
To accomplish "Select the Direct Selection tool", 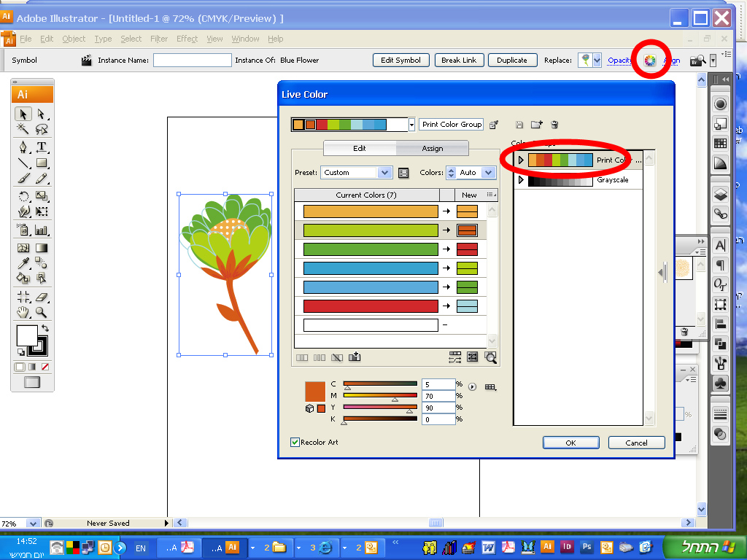I will (x=42, y=114).
